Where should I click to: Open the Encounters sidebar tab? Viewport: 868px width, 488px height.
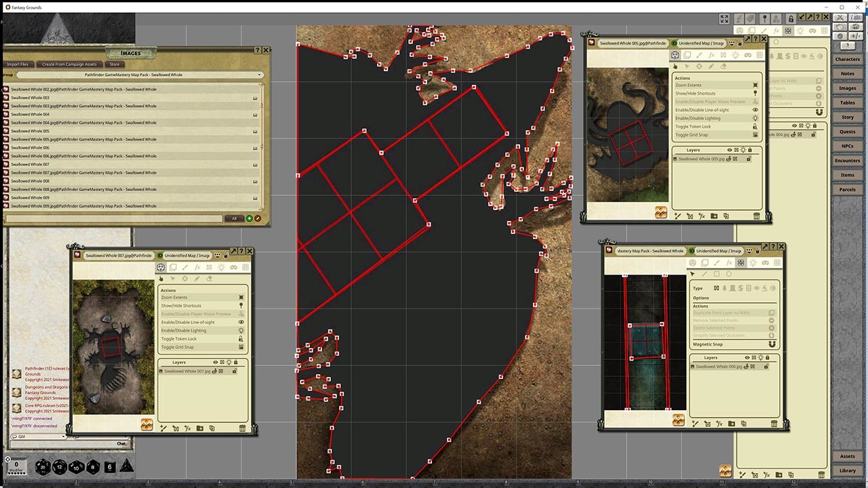[847, 161]
